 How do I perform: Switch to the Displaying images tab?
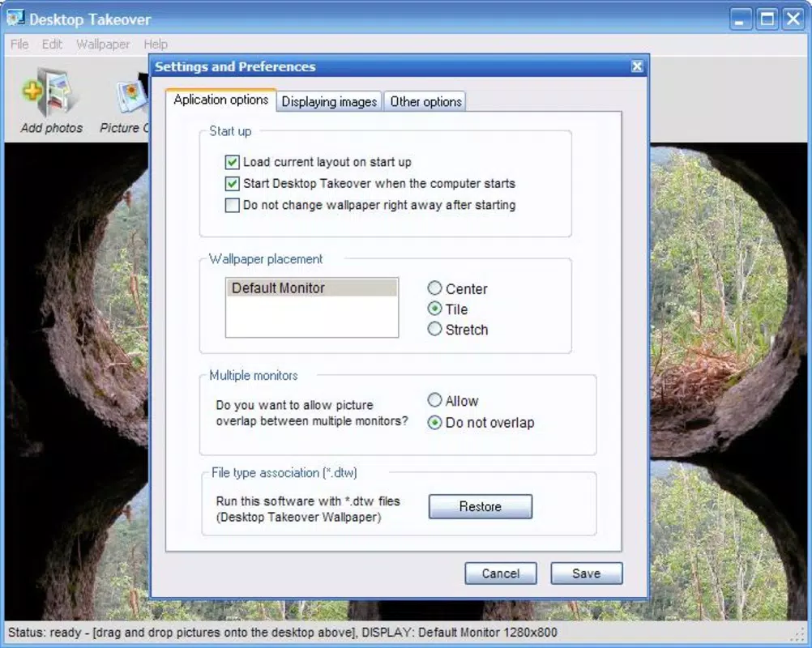(x=329, y=101)
